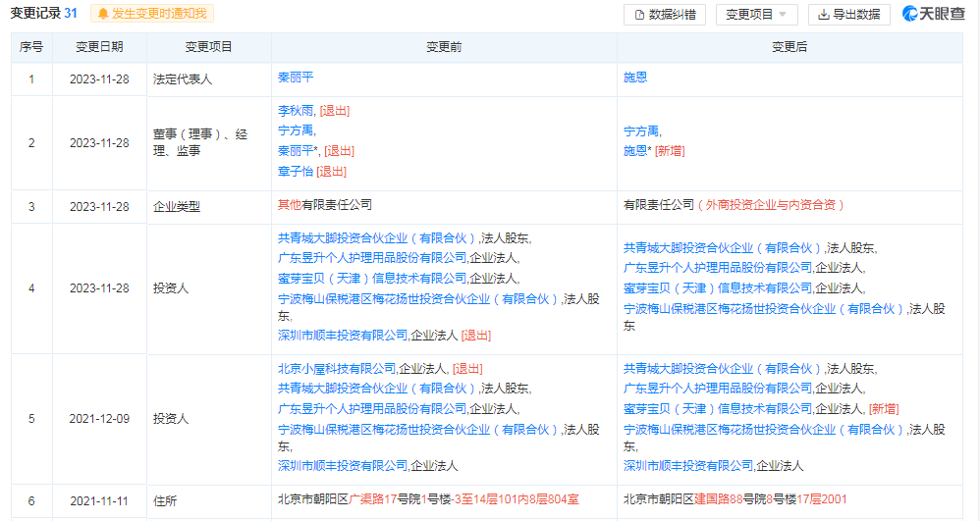Open 秦丽平 link in row 1
Image resolution: width=980 pixels, height=521 pixels.
pos(296,78)
